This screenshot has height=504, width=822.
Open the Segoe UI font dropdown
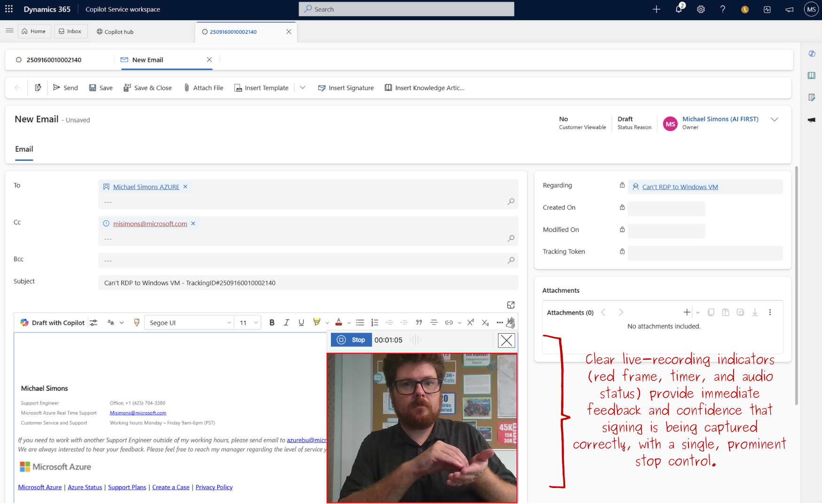pos(190,323)
